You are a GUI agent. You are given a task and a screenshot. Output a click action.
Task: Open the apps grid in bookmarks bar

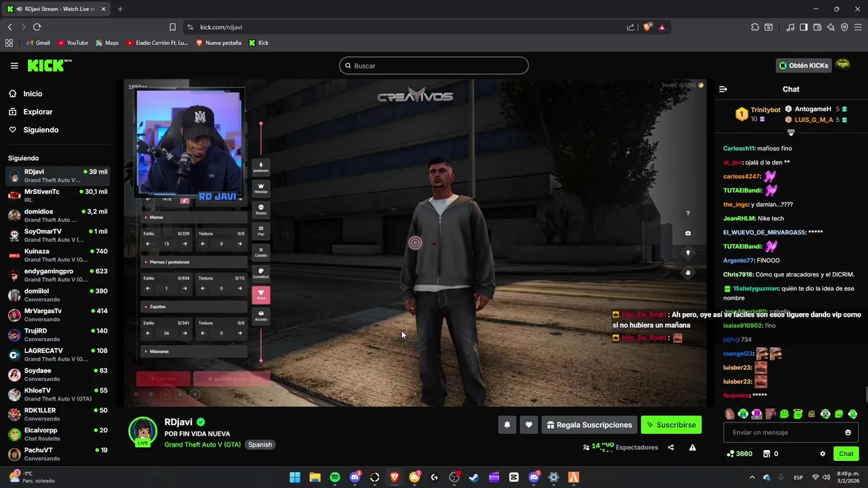click(x=9, y=43)
